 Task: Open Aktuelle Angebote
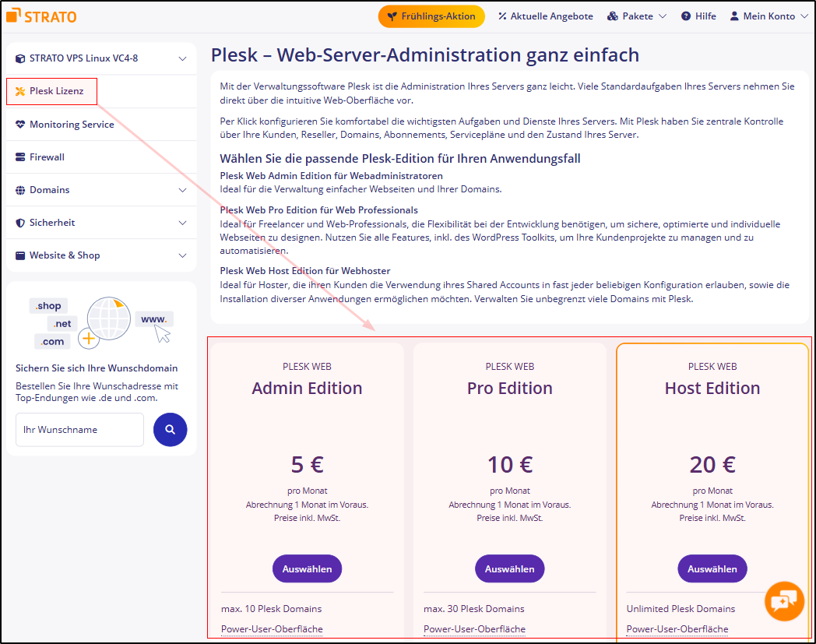545,16
